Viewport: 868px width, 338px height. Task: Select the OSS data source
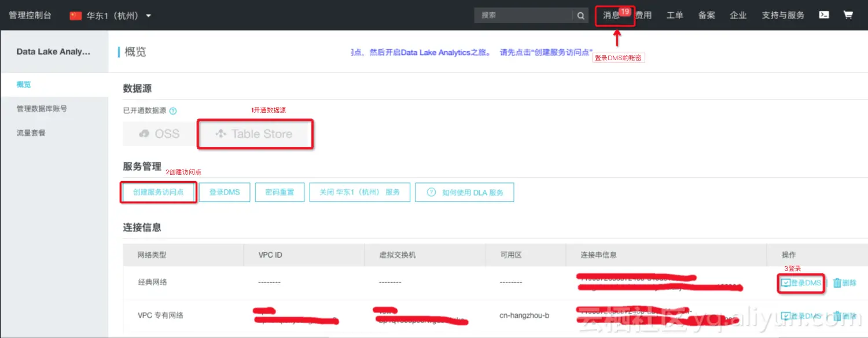pos(159,134)
